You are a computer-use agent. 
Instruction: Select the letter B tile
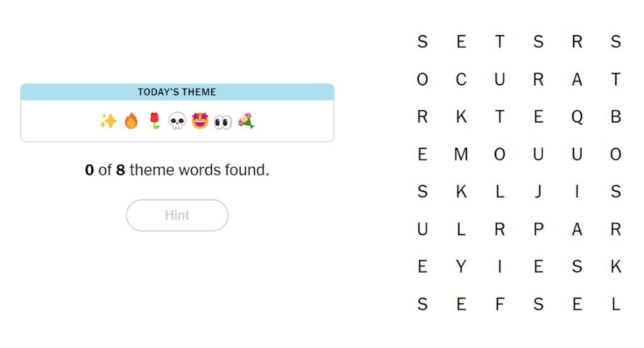[616, 116]
